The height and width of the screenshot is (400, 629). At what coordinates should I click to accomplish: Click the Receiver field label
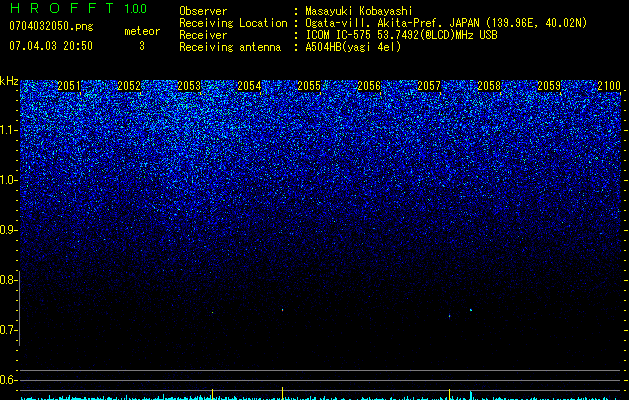tap(203, 35)
